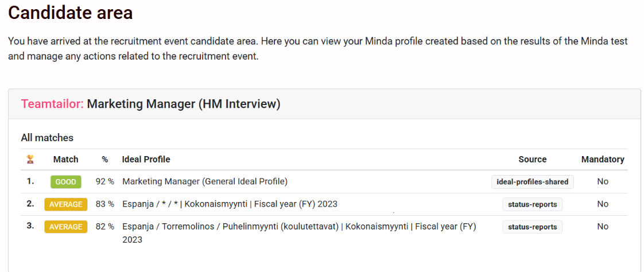This screenshot has width=644, height=272.
Task: Click the Match column header
Action: tap(65, 159)
